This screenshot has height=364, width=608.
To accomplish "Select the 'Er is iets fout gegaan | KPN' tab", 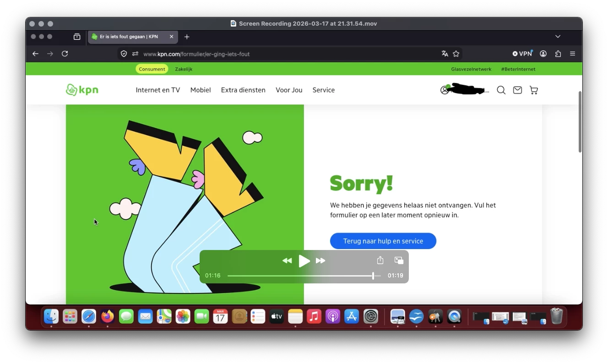I will [x=133, y=37].
